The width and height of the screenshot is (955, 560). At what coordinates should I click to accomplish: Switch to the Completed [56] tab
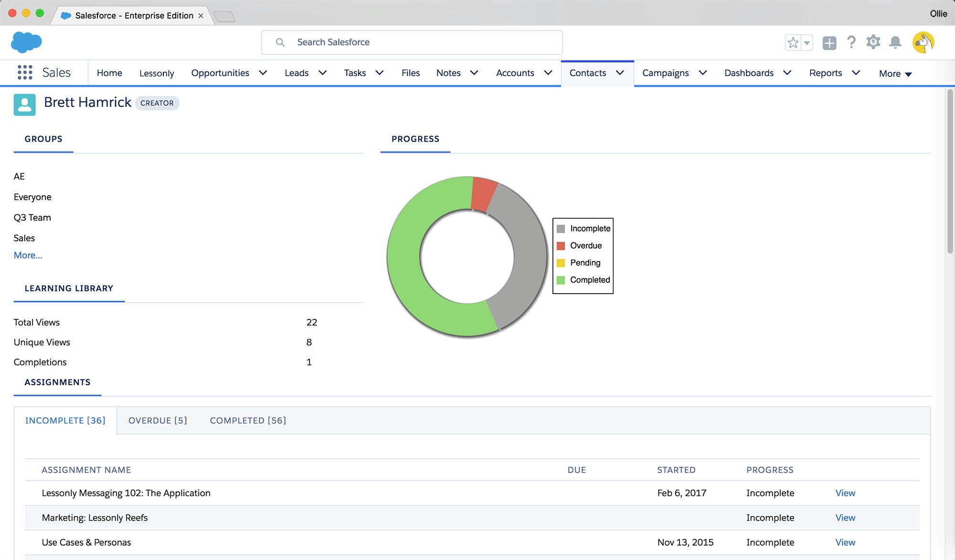(248, 420)
